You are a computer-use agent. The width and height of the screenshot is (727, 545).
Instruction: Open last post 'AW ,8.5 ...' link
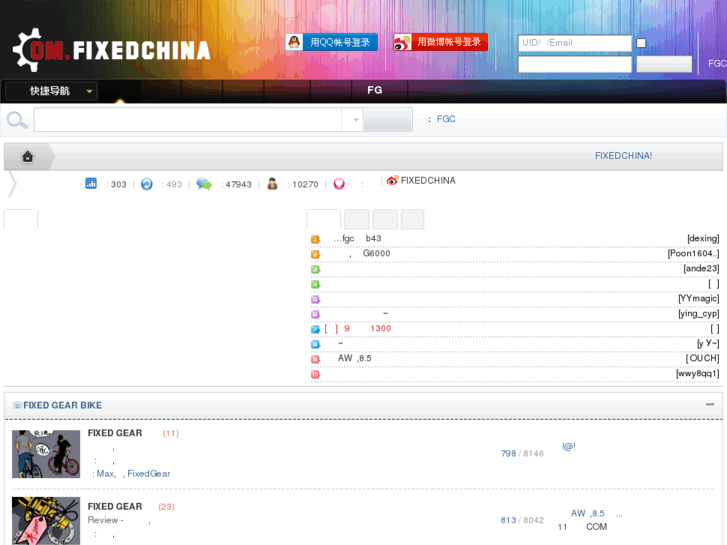[596, 513]
